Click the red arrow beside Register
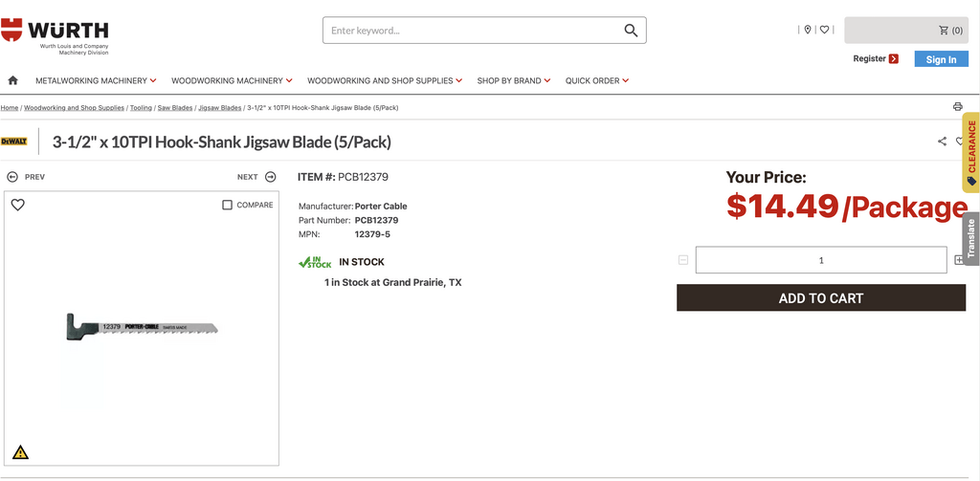The height and width of the screenshot is (481, 980). pos(894,58)
